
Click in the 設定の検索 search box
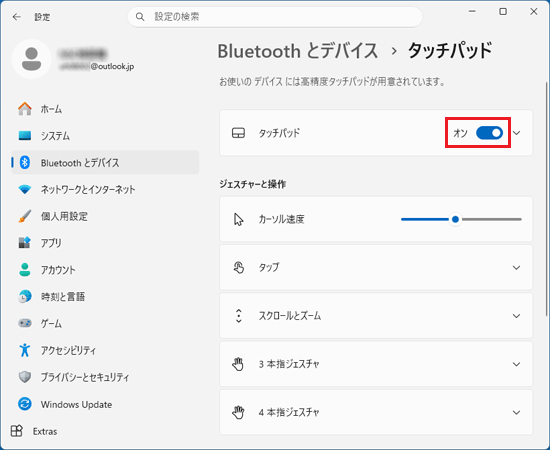275,17
